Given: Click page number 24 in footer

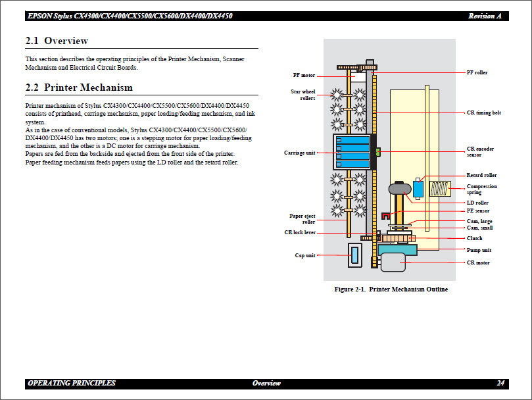Looking at the screenshot, I should tap(500, 383).
